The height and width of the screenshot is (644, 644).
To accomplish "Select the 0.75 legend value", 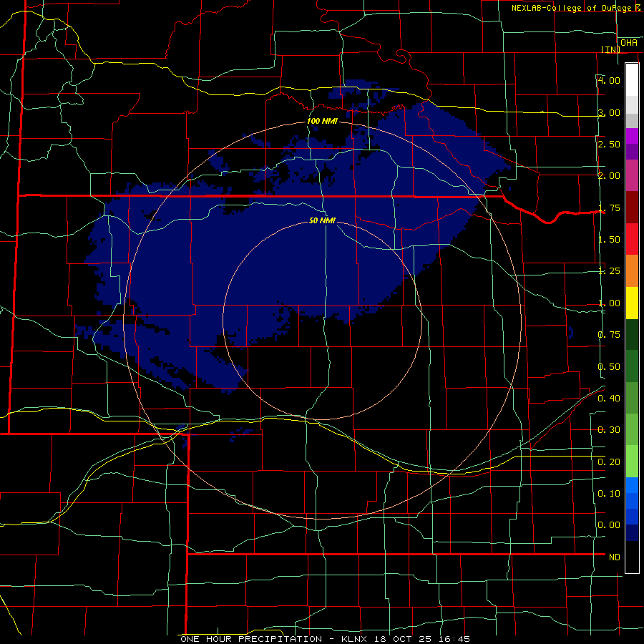I will coord(609,335).
